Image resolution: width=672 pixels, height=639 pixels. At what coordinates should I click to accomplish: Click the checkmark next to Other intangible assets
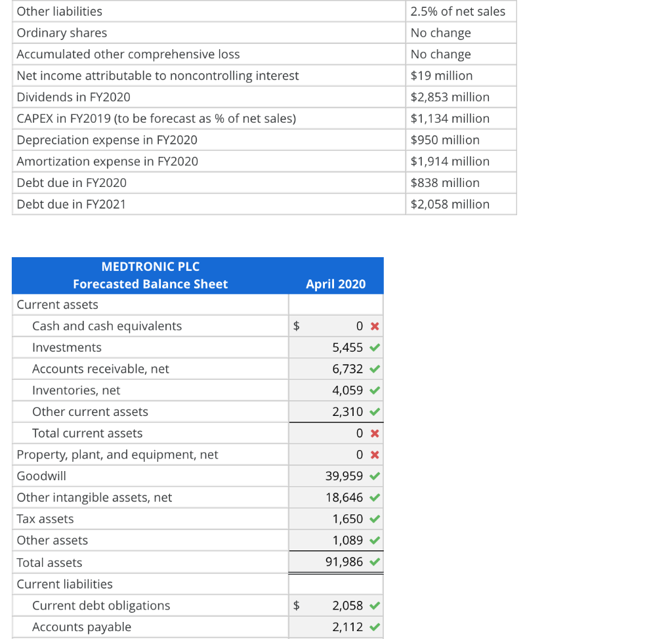point(375,497)
